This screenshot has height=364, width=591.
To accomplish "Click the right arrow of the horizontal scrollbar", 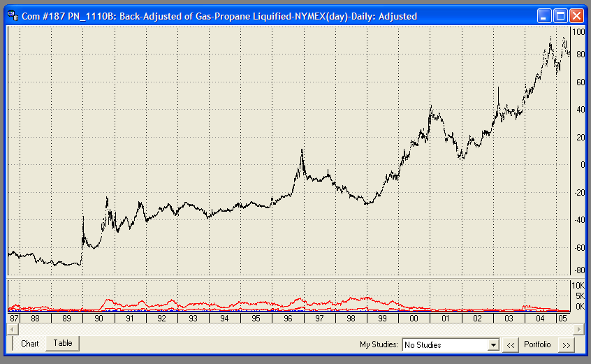I will 578,328.
